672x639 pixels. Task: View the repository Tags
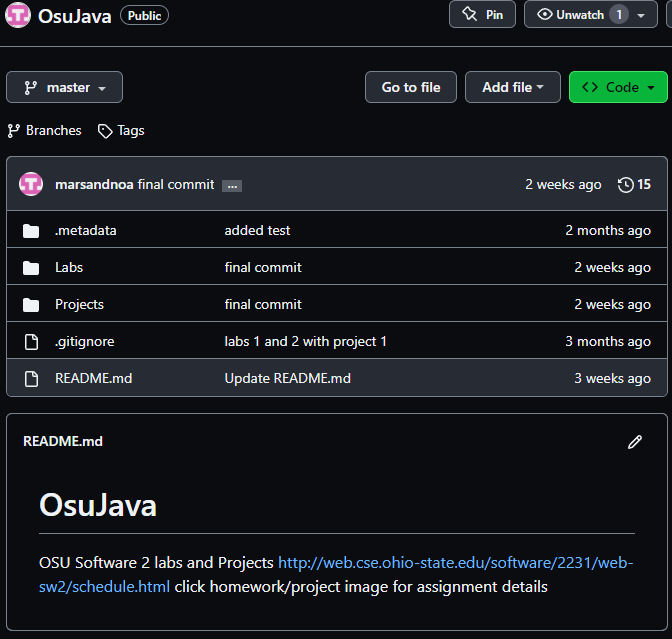[x=121, y=130]
